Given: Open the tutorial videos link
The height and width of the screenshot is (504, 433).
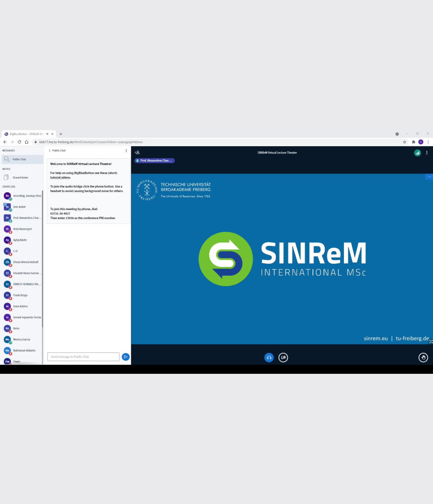Looking at the screenshot, I should point(60,177).
